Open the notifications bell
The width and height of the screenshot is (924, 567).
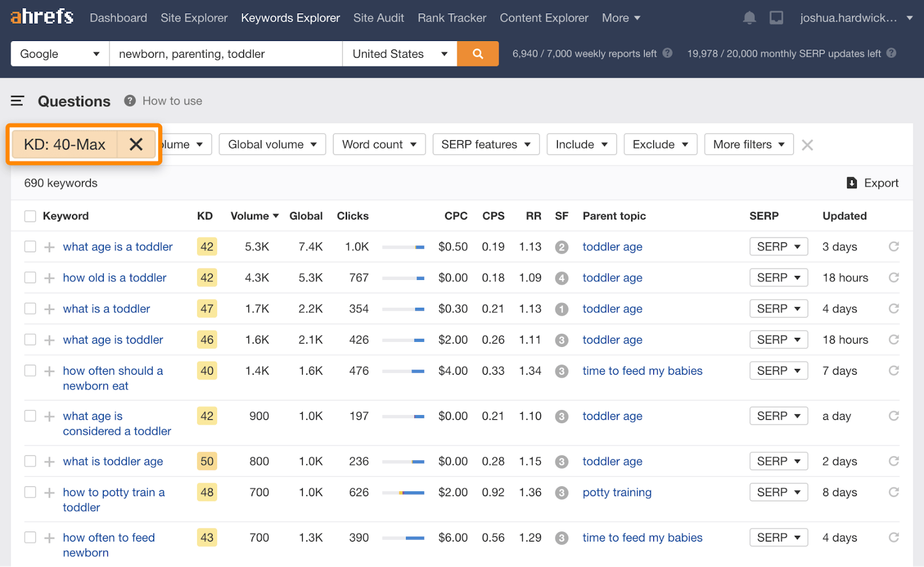point(749,18)
